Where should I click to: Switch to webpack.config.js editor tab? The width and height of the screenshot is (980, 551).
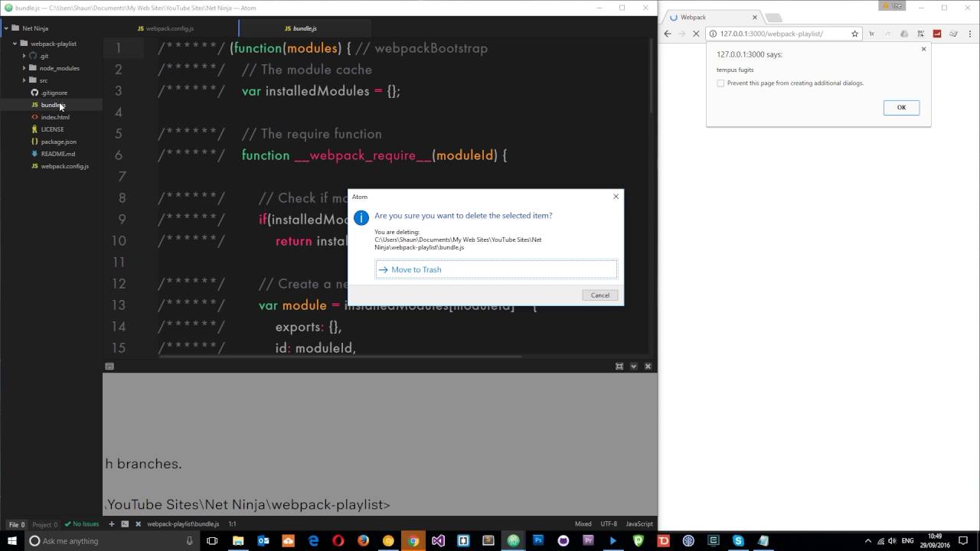click(170, 28)
